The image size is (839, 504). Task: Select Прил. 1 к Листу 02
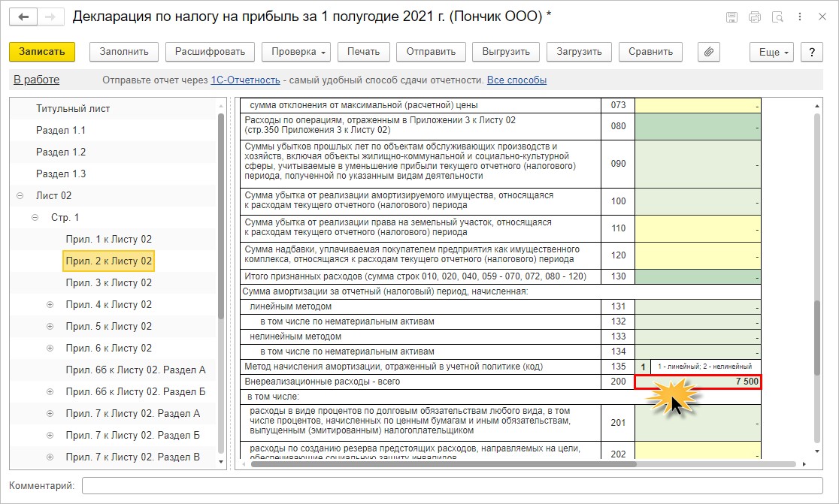click(108, 240)
